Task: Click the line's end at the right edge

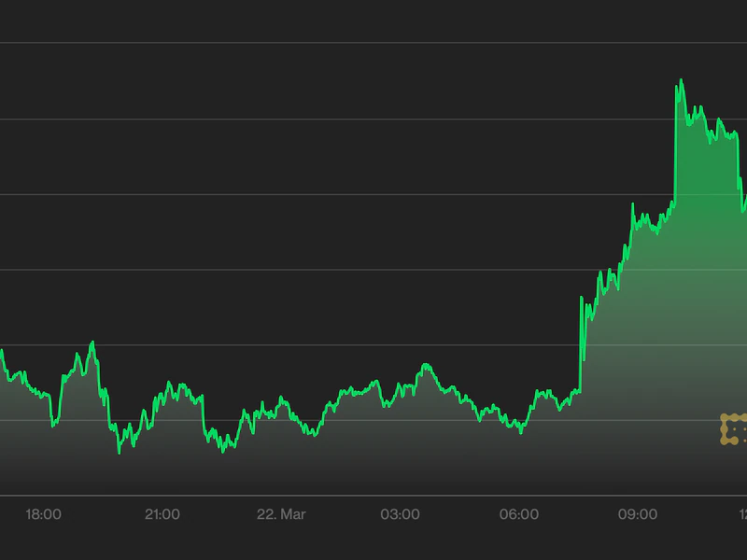Action: 744,201
